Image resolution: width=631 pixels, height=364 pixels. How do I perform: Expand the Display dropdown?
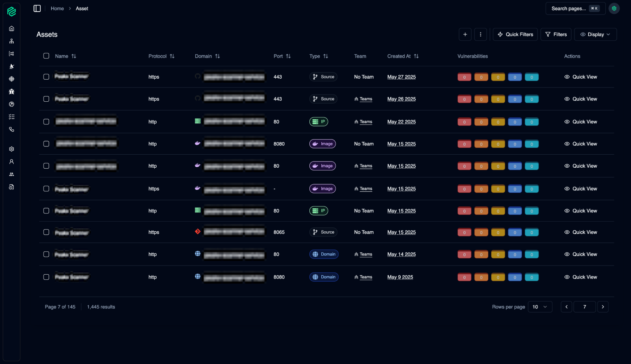tap(595, 34)
